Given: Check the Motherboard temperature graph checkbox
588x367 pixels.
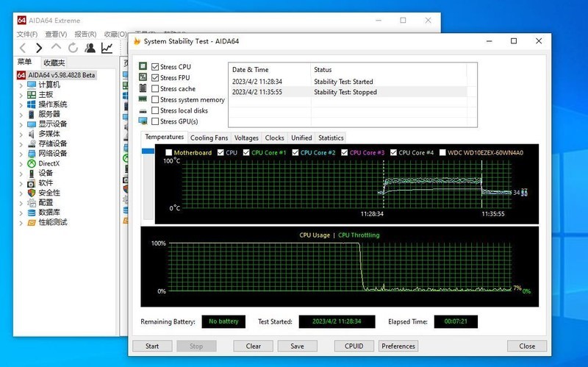Looking at the screenshot, I should click(169, 153).
